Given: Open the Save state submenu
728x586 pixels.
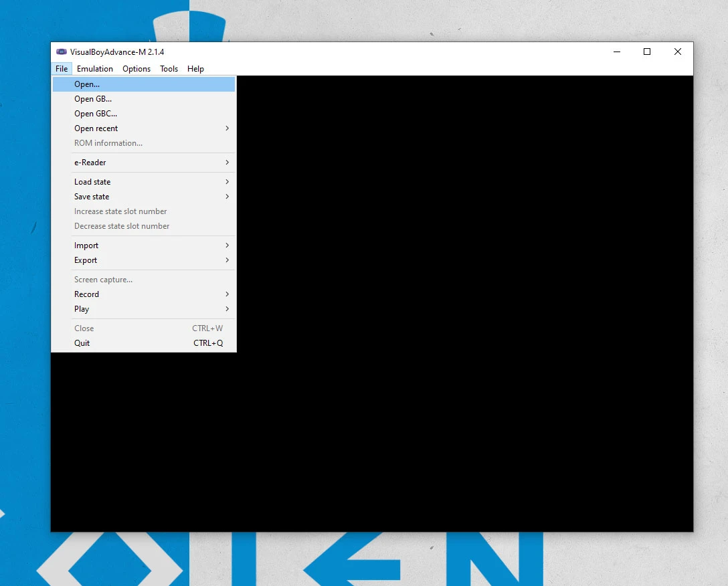Looking at the screenshot, I should point(92,197).
